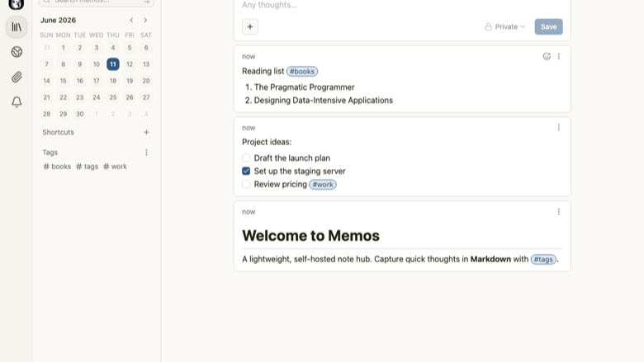Image resolution: width=644 pixels, height=362 pixels.
Task: Filter by work tag in sidebar
Action: point(115,167)
